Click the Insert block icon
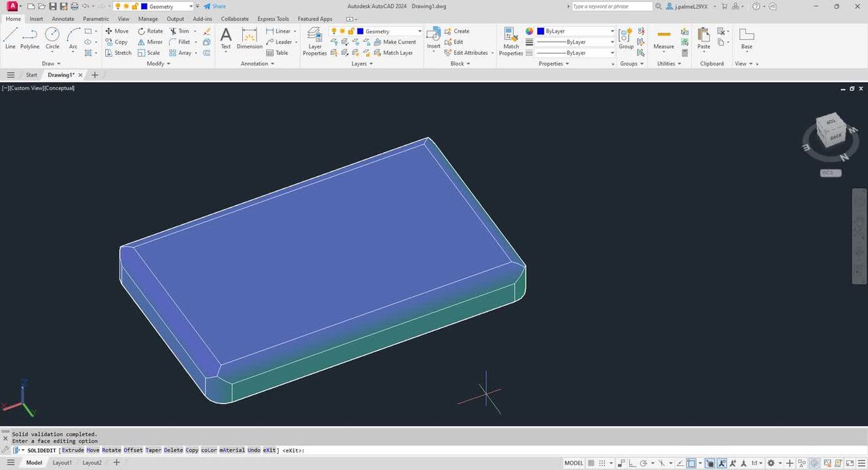Viewport: 868px width, 470px height. click(x=433, y=38)
